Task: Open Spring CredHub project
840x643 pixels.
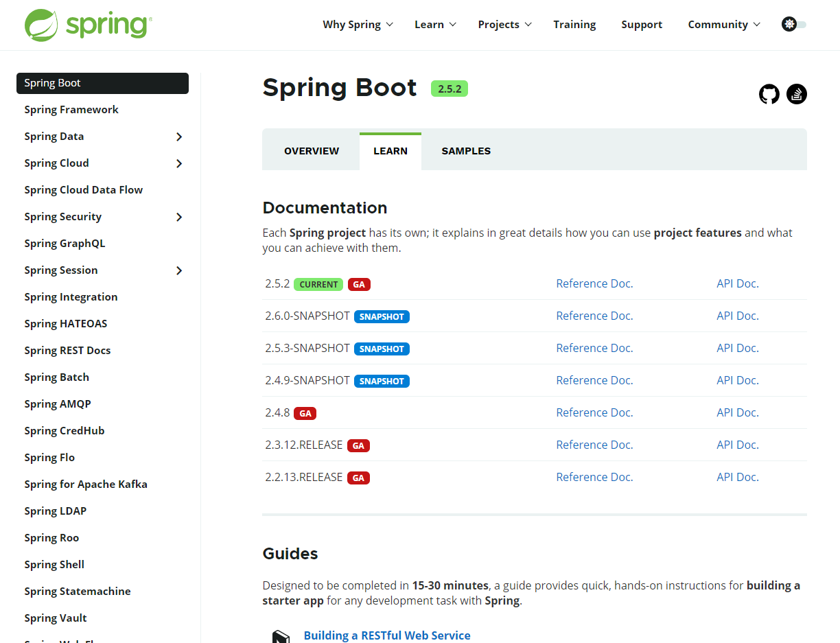Action: point(65,431)
